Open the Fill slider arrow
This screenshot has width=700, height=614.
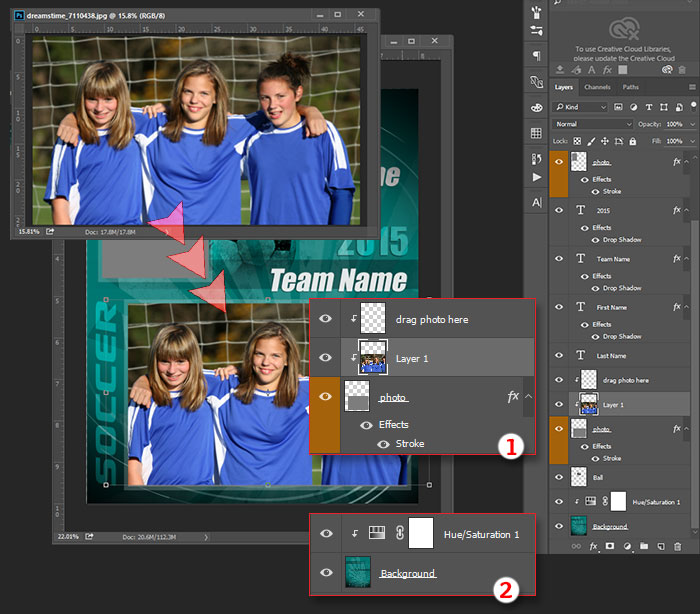[692, 141]
